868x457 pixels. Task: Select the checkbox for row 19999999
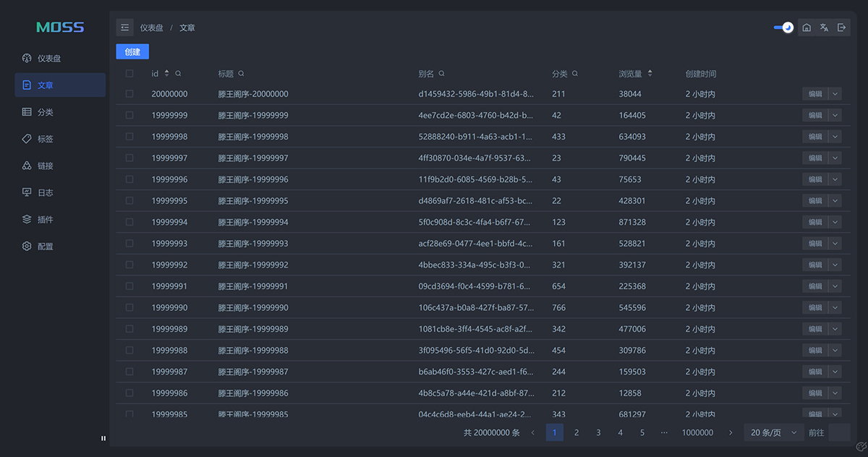(129, 115)
